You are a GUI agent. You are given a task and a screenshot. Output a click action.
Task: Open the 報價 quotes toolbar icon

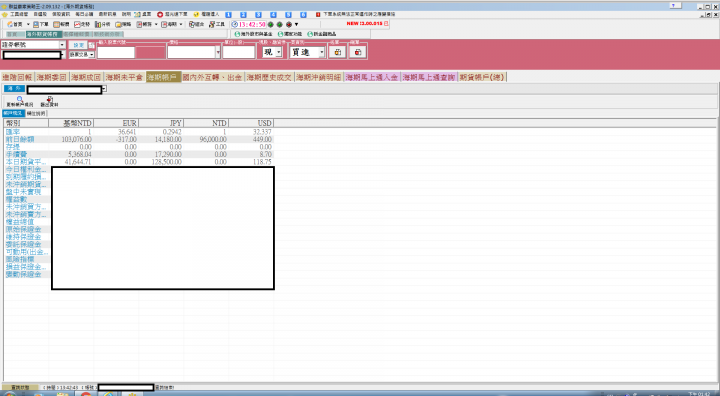pyautogui.click(x=61, y=24)
